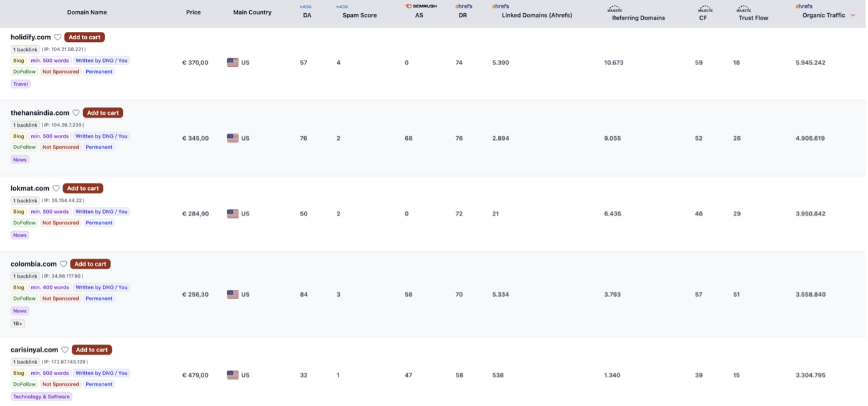Sort the table by Price column header
This screenshot has height=406, width=868.
pyautogui.click(x=193, y=12)
